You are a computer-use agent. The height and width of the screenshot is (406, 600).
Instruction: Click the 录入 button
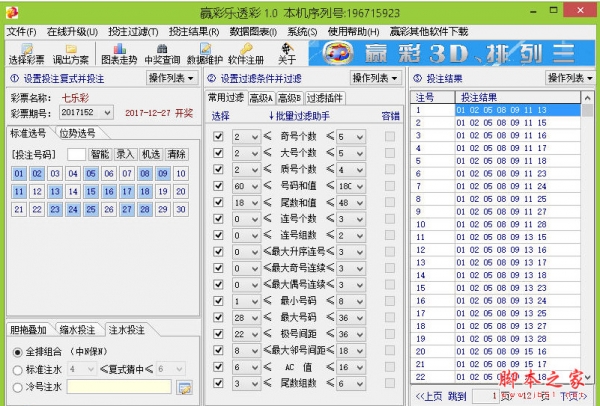point(125,154)
